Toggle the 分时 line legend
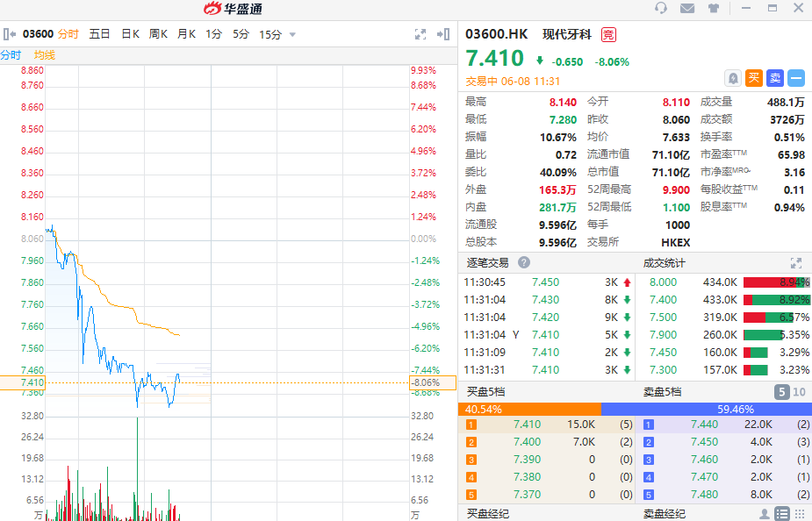 click(x=11, y=55)
